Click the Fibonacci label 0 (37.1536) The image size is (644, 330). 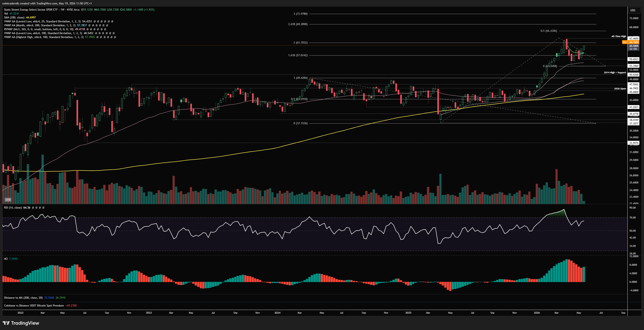tap(300, 123)
